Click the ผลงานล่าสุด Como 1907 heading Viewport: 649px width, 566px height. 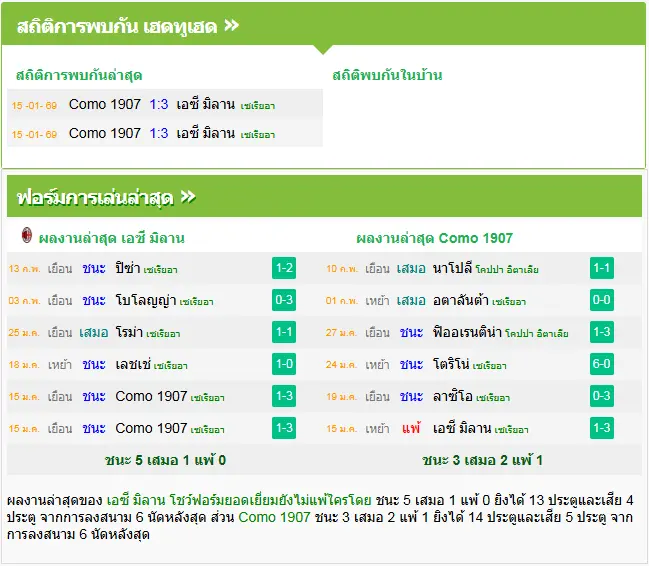click(x=434, y=238)
